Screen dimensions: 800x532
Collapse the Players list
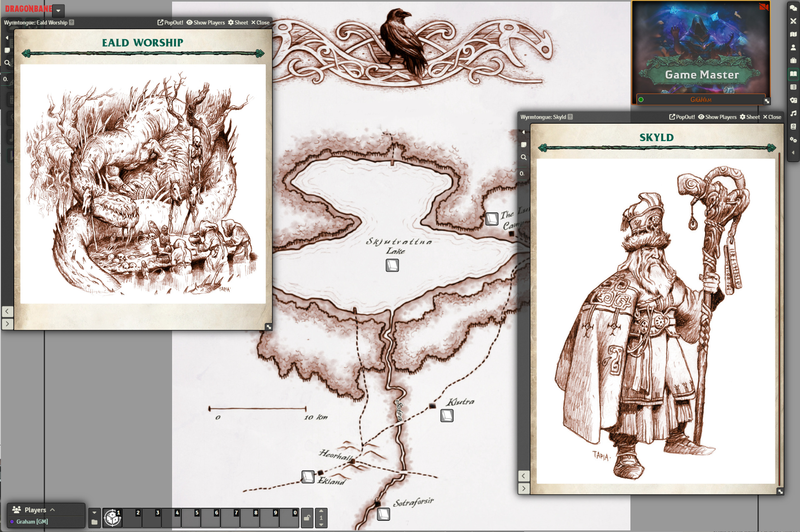click(52, 510)
